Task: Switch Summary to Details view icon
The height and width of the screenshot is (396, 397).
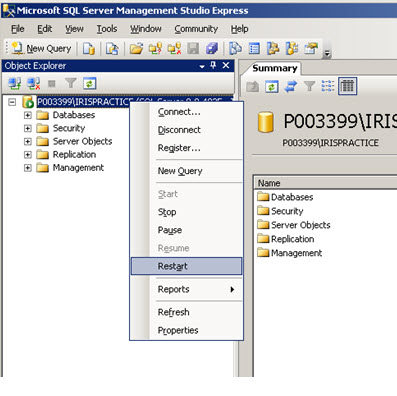Action: [x=347, y=86]
